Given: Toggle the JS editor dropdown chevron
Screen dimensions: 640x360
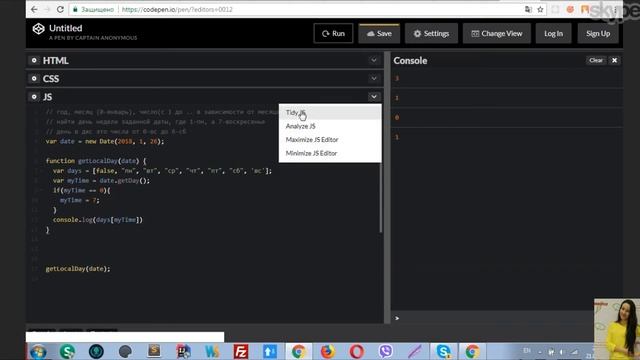Looking at the screenshot, I should 373,97.
